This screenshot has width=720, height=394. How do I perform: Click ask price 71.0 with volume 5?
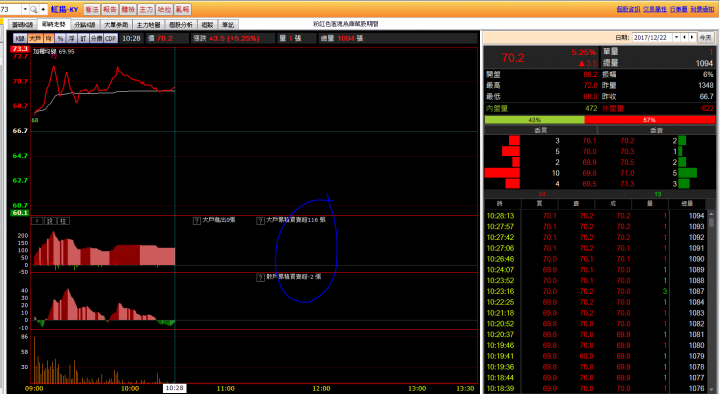627,173
